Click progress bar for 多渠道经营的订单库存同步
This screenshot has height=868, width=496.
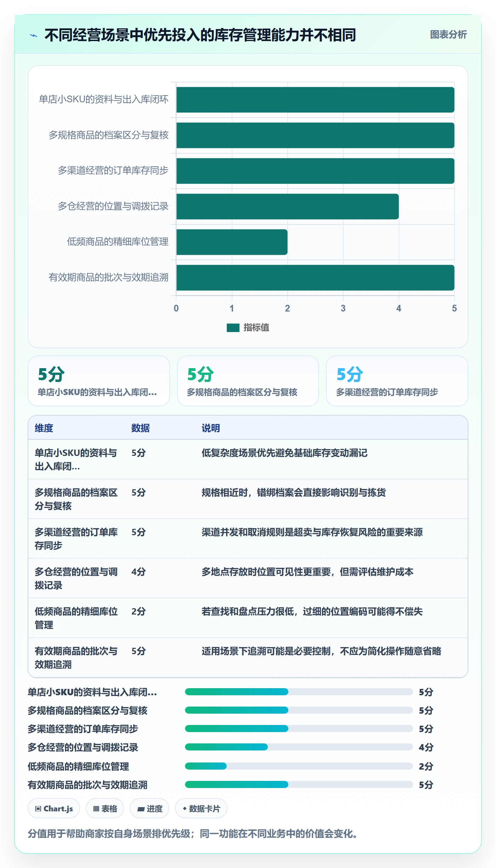click(x=299, y=729)
